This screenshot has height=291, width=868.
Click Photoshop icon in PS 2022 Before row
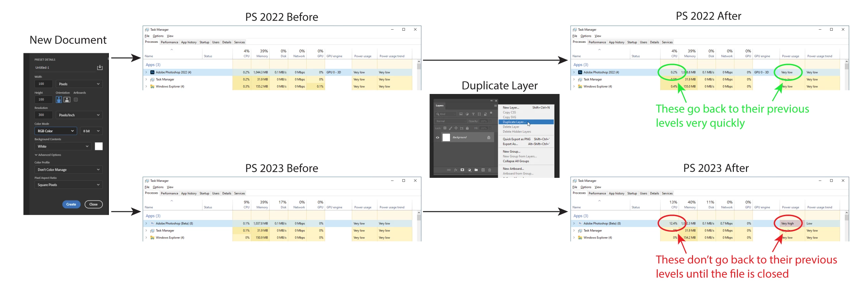click(x=152, y=72)
